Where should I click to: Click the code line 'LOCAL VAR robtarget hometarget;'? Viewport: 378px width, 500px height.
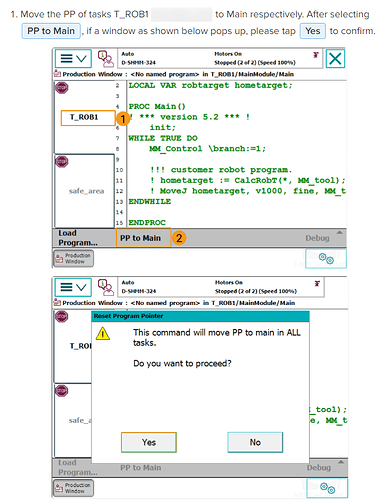point(210,86)
